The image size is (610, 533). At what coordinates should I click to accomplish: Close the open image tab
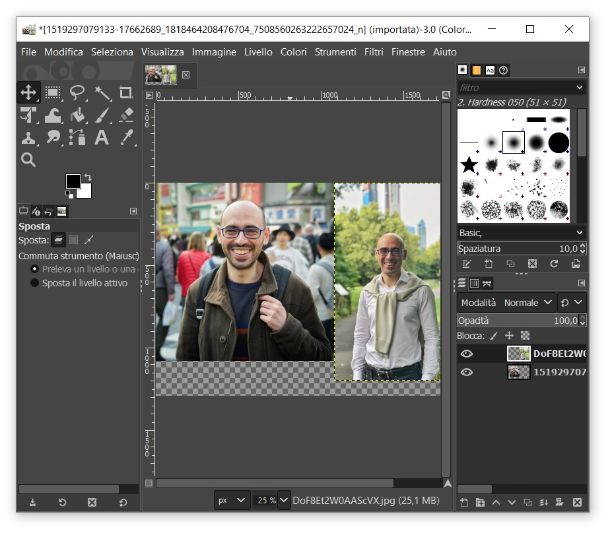(186, 75)
